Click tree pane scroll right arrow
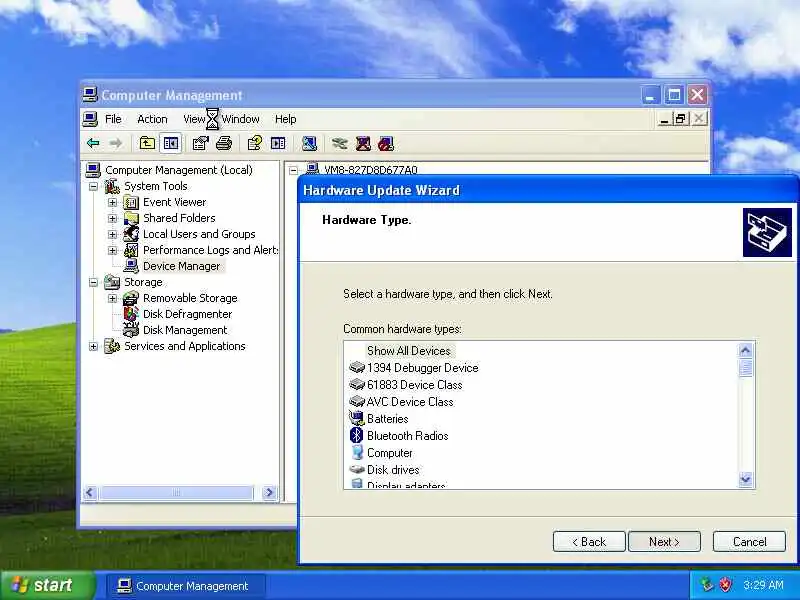 click(x=269, y=493)
